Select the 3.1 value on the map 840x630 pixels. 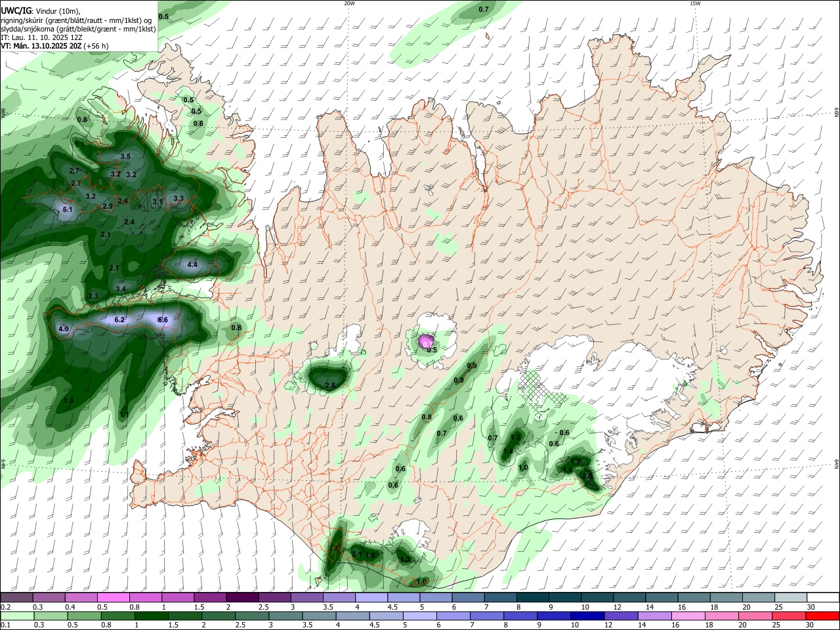157,201
